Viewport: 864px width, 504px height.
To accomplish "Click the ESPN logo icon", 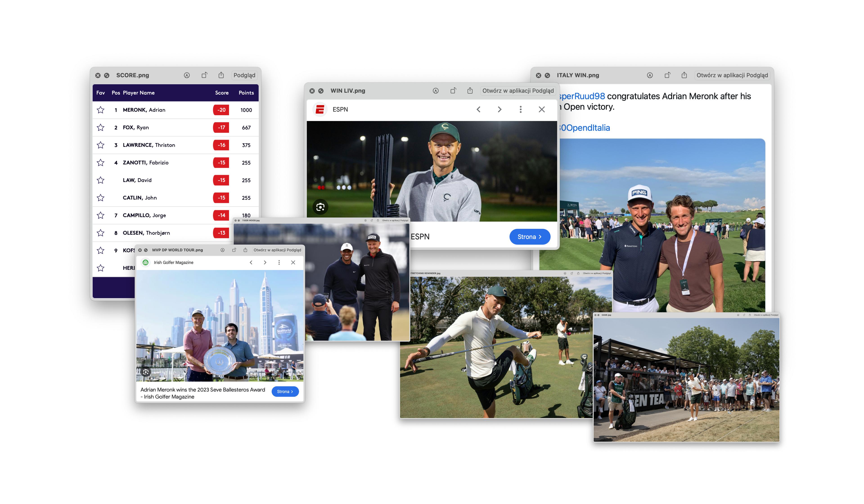I will [x=320, y=109].
